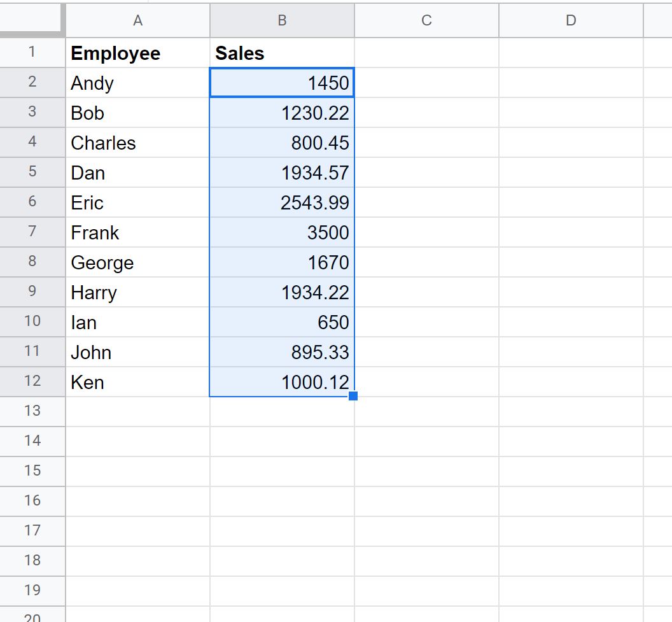Screen dimensions: 672x622
Task: Select row 12 header
Action: 32,382
